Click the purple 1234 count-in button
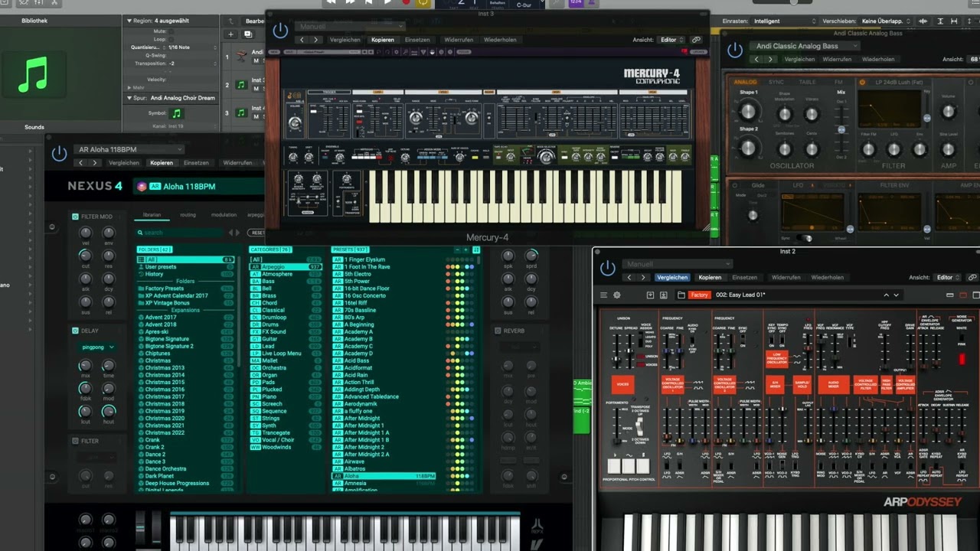 [577, 2]
